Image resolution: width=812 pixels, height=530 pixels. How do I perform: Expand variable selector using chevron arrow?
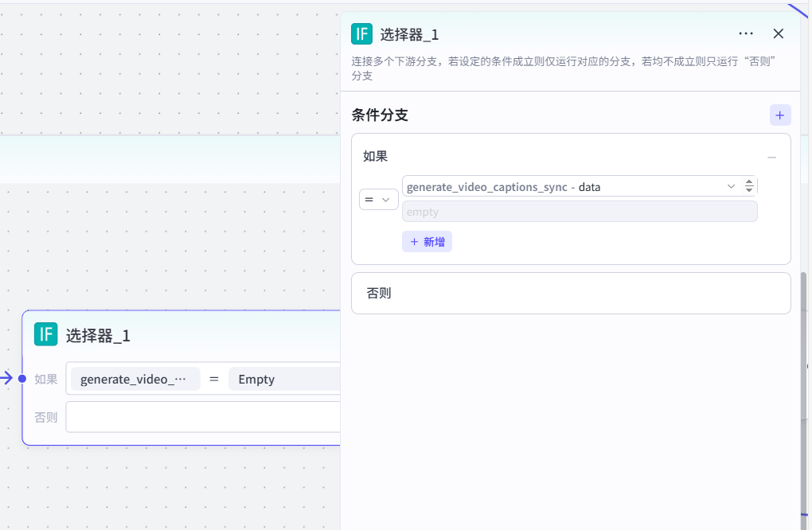point(732,186)
